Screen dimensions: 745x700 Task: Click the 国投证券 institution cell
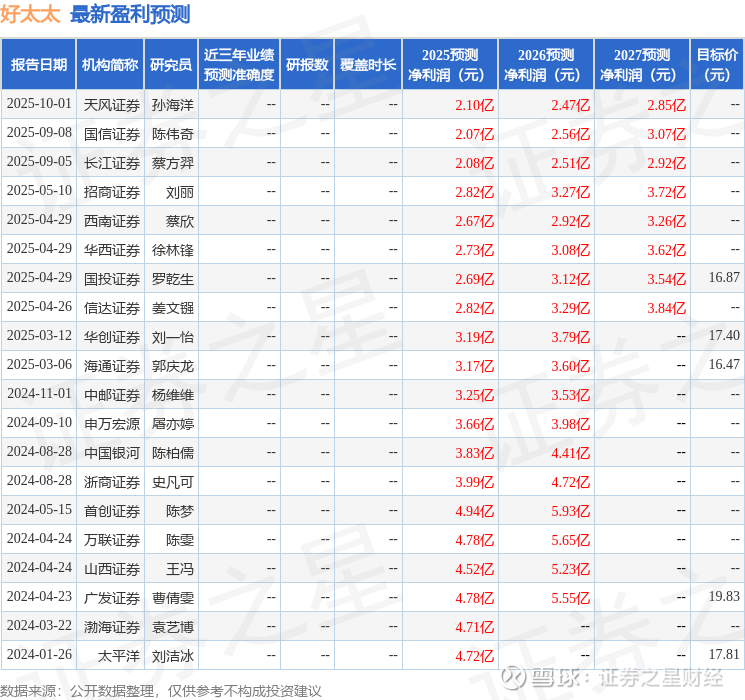click(112, 279)
